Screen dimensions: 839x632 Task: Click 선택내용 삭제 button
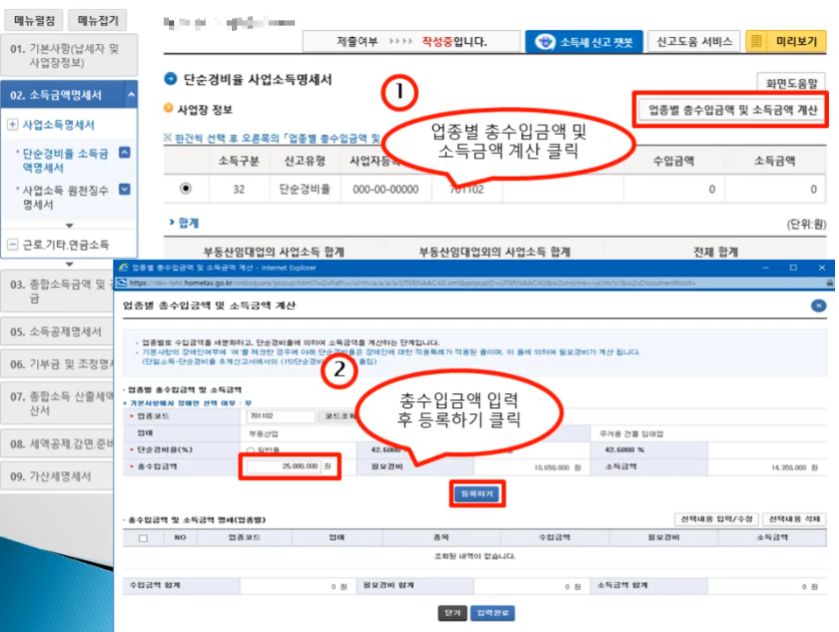click(794, 519)
